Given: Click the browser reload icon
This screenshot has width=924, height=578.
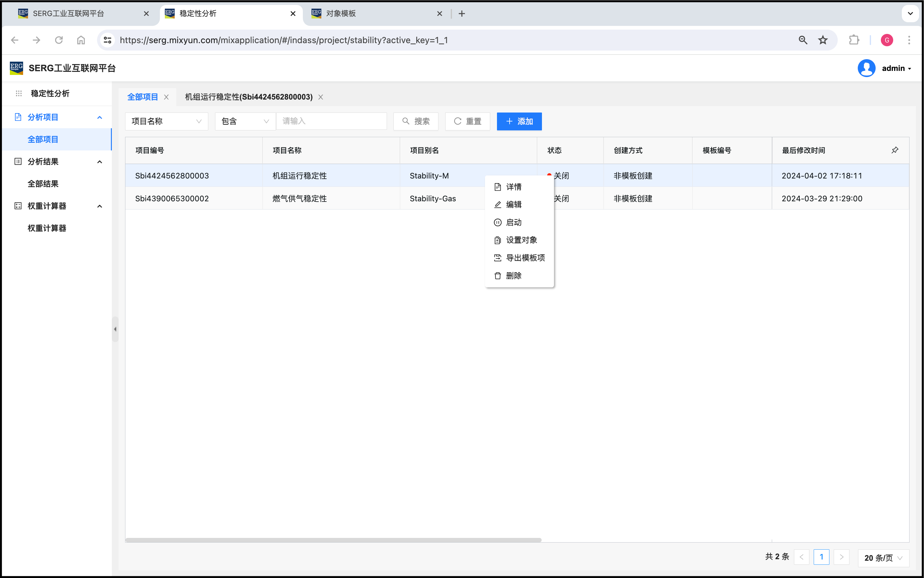Looking at the screenshot, I should 59,40.
